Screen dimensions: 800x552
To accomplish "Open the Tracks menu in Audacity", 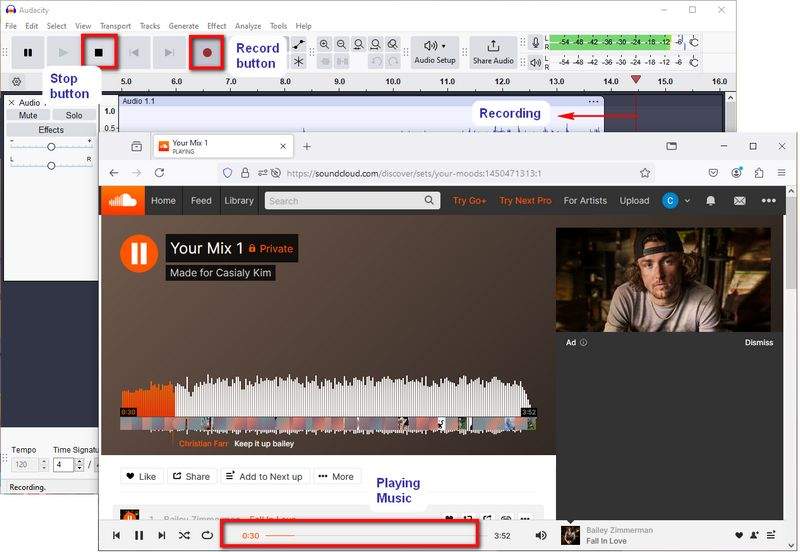I will [150, 26].
